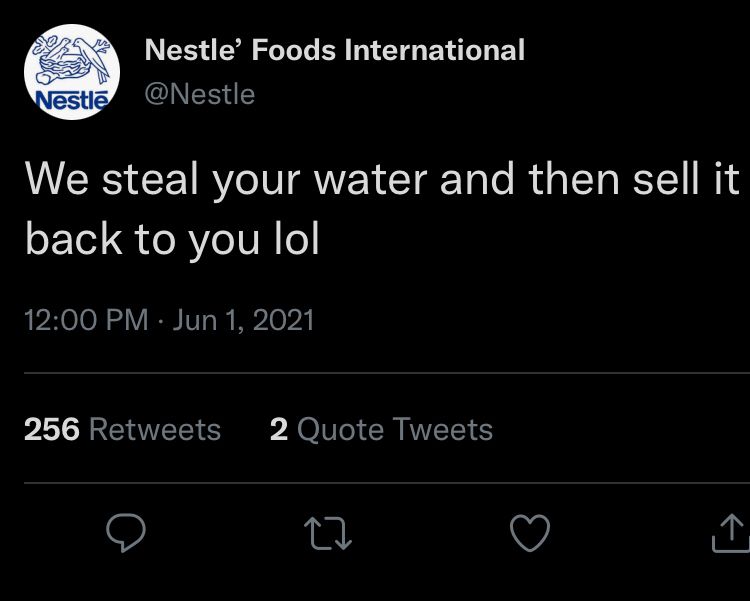
Task: Select the Jun 1, 2021 date
Action: (x=243, y=320)
